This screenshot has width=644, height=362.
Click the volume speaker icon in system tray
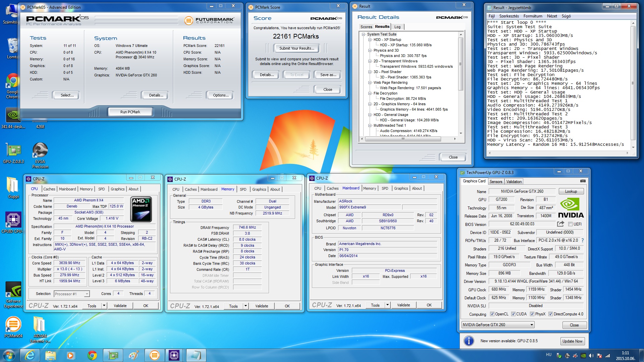[x=591, y=356]
